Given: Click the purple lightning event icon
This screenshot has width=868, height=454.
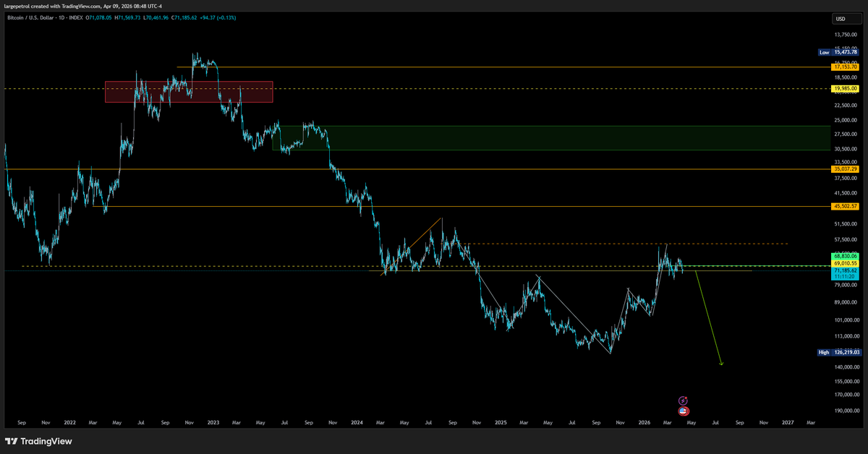Looking at the screenshot, I should [683, 400].
